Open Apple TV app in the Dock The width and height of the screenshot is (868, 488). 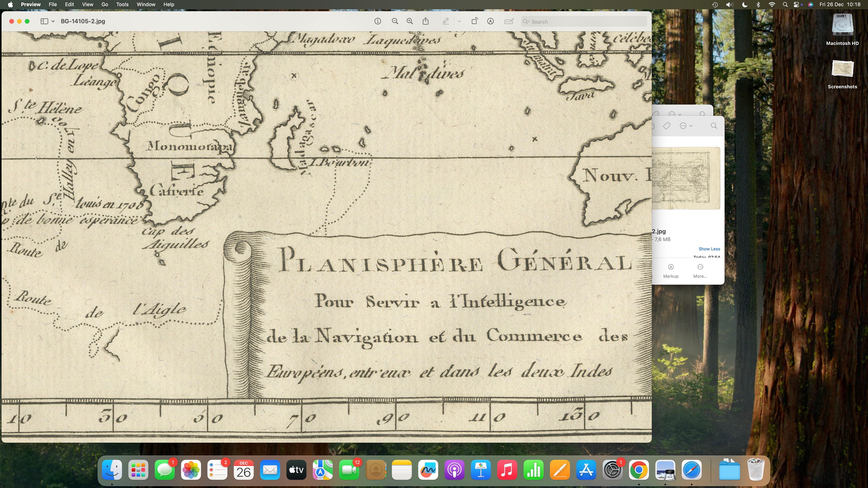(296, 470)
